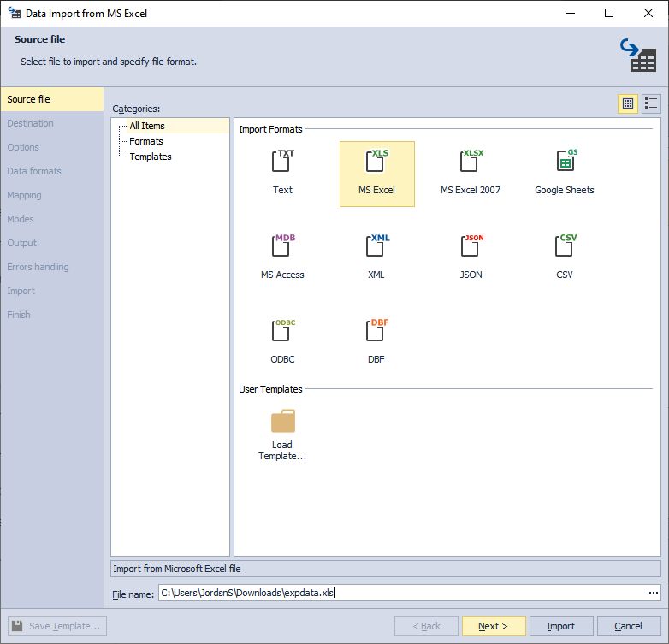Maximize the Data Import window
The height and width of the screenshot is (644, 669).
pos(609,13)
